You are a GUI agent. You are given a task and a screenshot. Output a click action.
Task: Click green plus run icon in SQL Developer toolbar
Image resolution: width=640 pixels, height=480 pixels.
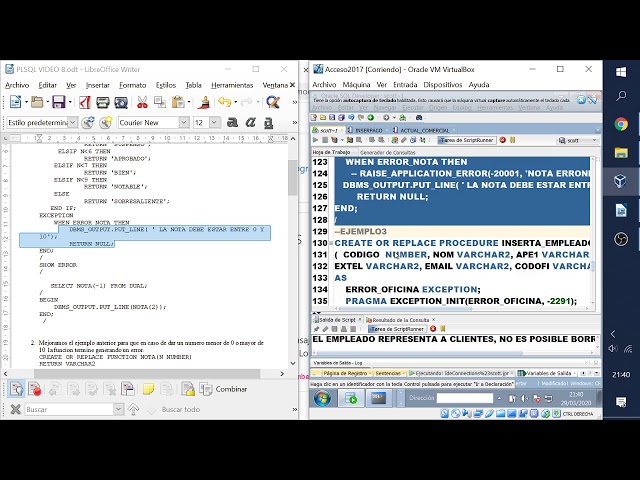(x=371, y=118)
